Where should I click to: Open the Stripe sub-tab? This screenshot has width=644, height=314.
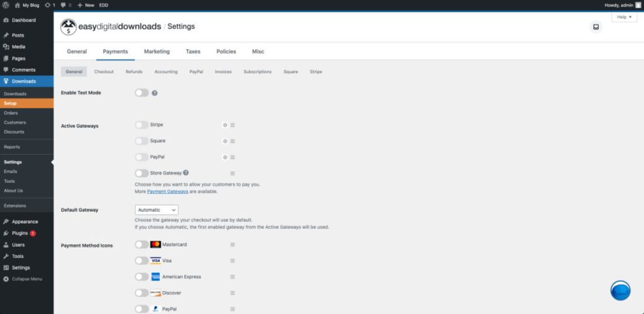point(316,72)
